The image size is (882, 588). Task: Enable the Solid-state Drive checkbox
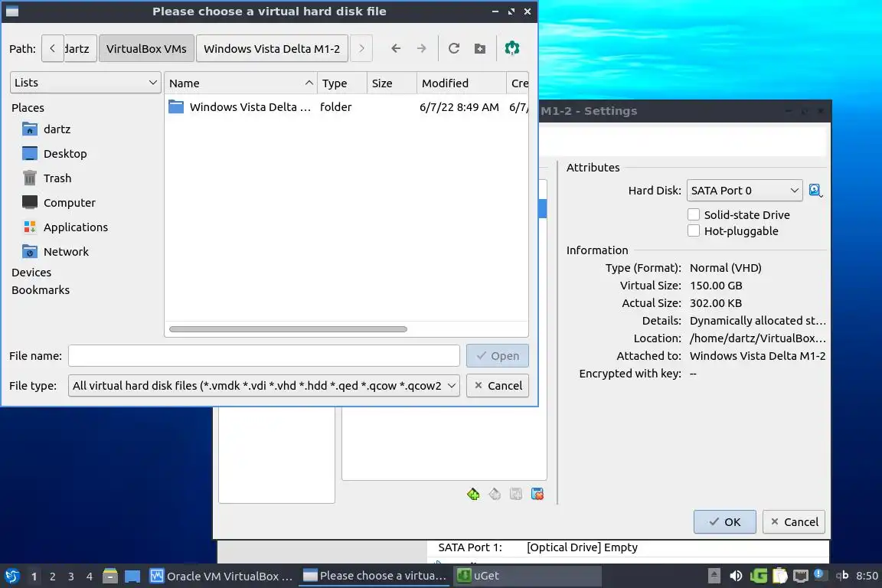pos(694,214)
